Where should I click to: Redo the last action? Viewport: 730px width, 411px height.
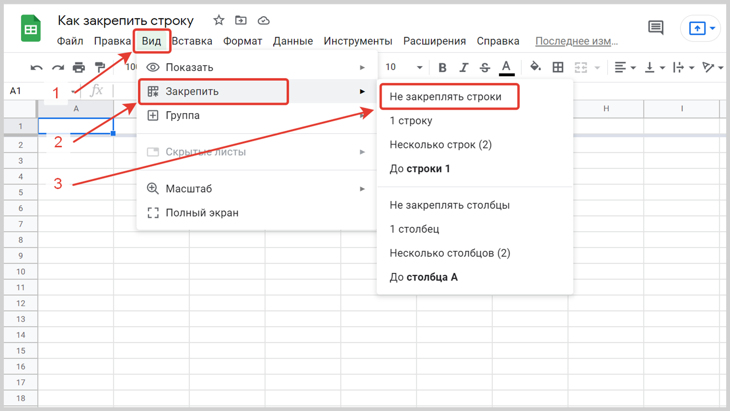(58, 68)
